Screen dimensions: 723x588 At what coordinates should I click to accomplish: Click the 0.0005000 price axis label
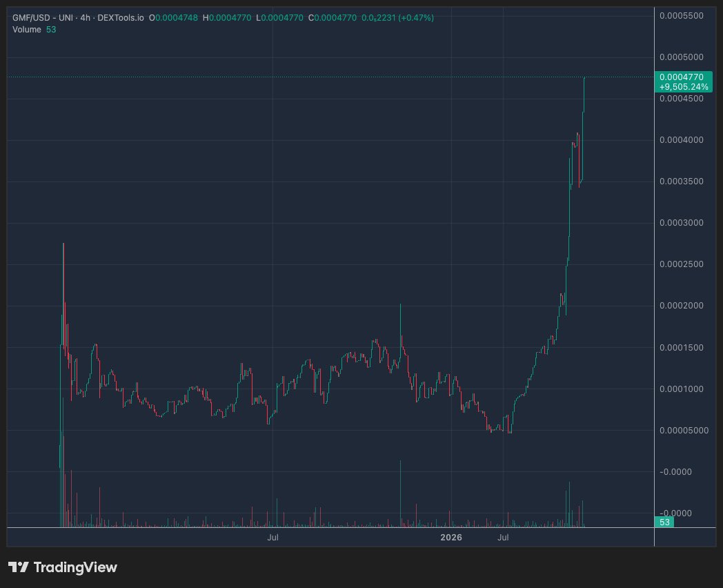pyautogui.click(x=682, y=57)
